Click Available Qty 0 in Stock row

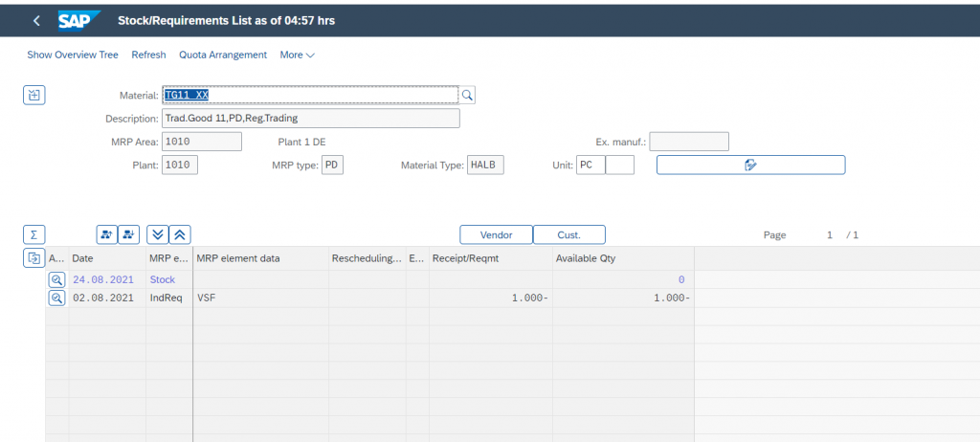click(623, 279)
